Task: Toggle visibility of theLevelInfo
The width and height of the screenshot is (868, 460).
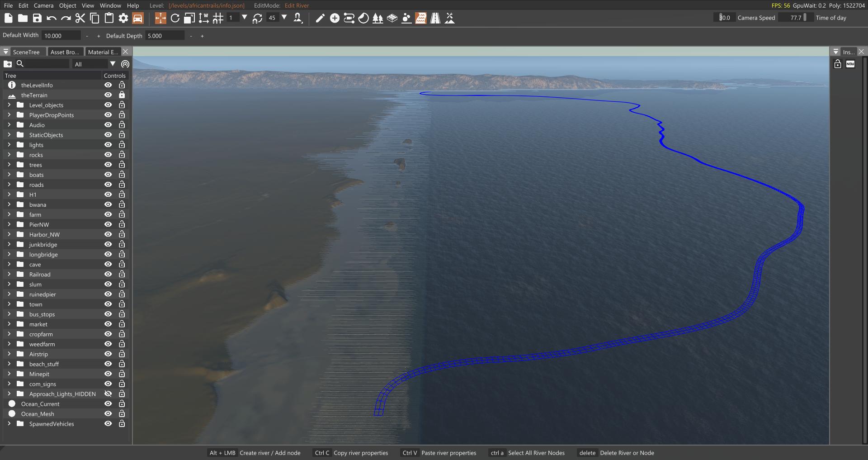Action: [108, 85]
